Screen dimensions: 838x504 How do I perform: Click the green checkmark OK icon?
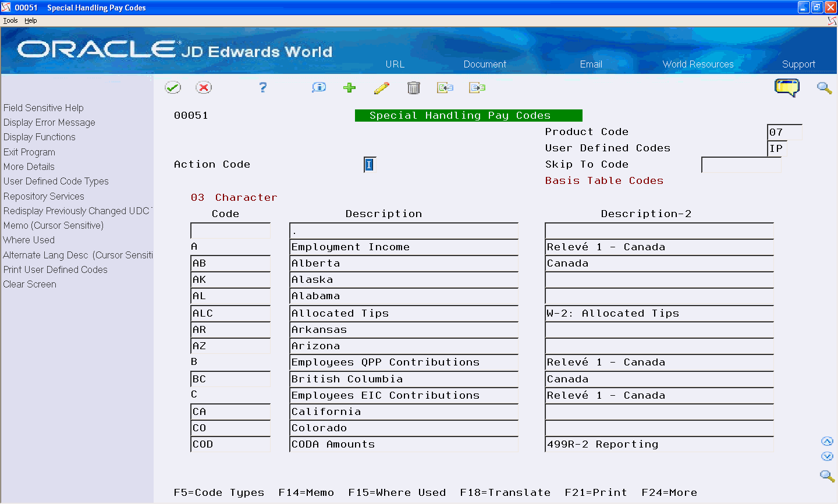click(x=173, y=87)
